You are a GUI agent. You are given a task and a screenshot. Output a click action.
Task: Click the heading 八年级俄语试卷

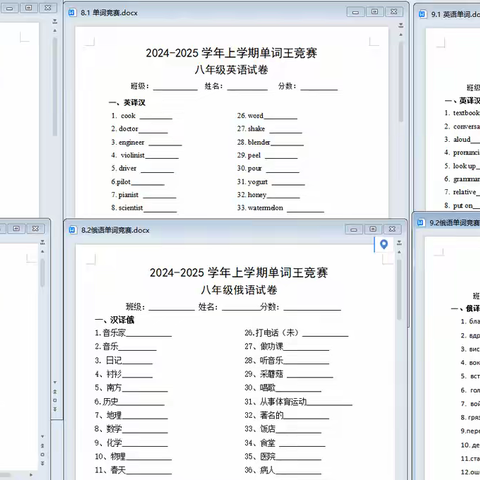tap(239, 290)
